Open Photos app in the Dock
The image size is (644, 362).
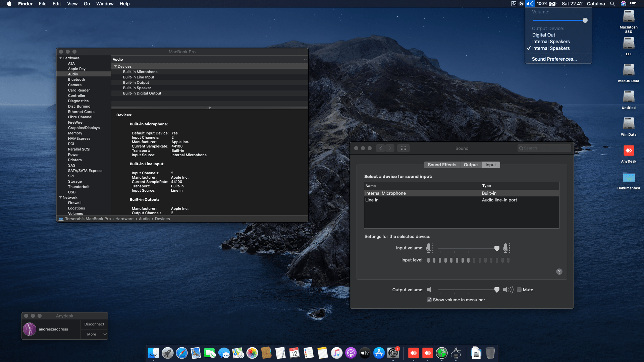tap(252, 353)
